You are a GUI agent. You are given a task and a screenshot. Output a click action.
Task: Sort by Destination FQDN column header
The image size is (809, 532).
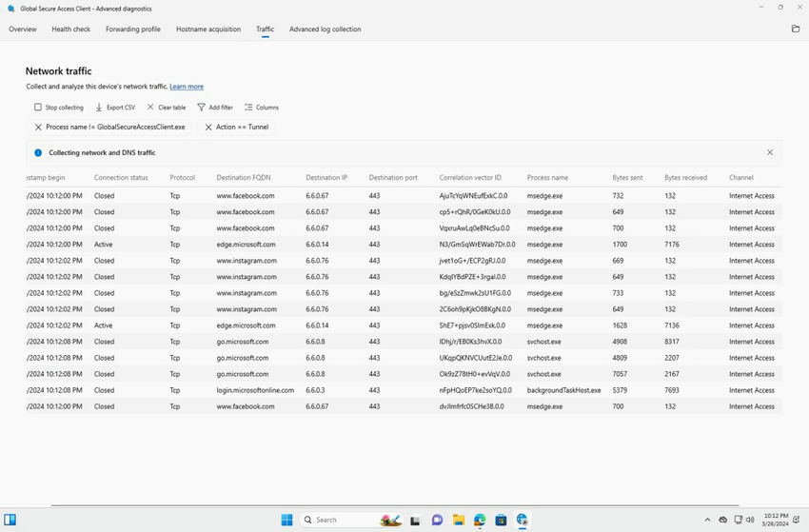pos(244,178)
